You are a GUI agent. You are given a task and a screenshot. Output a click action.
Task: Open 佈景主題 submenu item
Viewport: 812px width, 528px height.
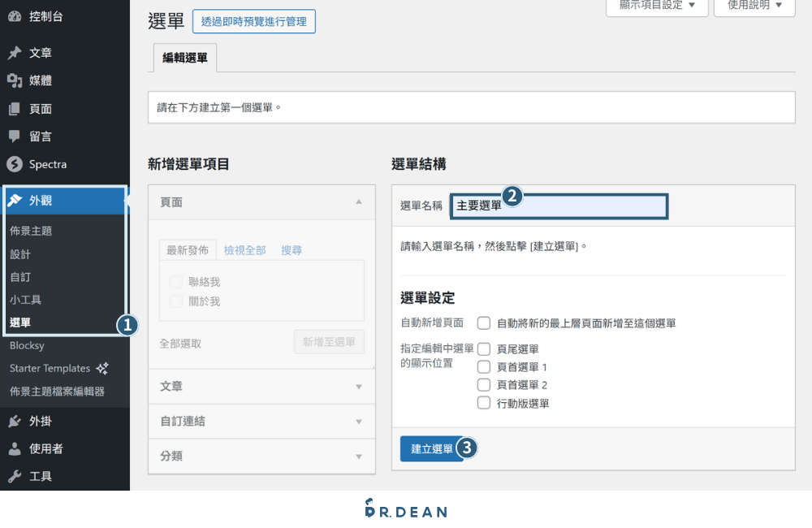pyautogui.click(x=31, y=231)
